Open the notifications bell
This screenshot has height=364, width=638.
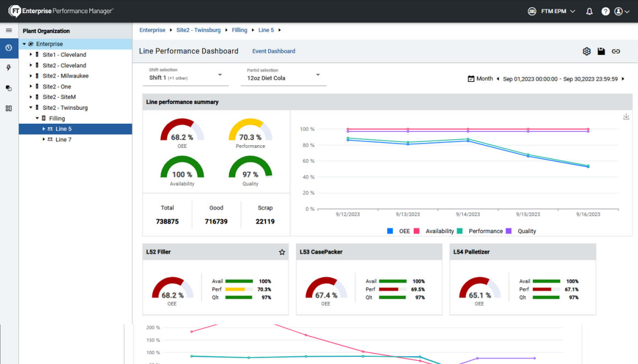(590, 11)
